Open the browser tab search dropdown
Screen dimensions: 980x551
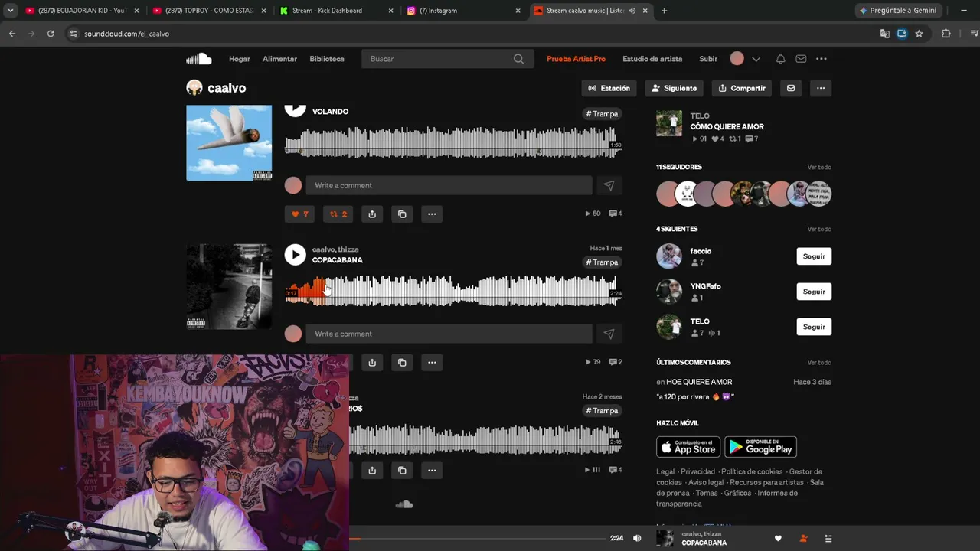coord(10,11)
